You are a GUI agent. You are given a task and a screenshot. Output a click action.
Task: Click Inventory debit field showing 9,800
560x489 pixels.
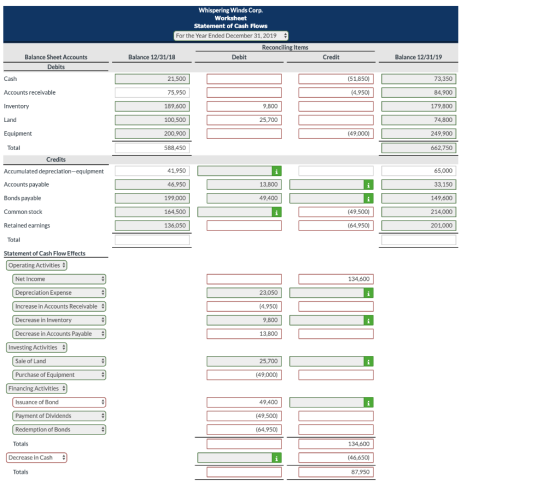(x=244, y=106)
